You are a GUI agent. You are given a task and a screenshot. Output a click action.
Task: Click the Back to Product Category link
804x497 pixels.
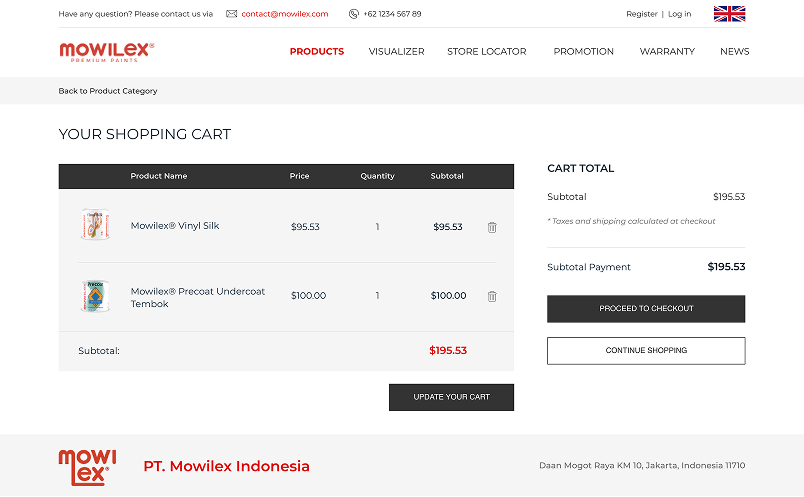108,91
